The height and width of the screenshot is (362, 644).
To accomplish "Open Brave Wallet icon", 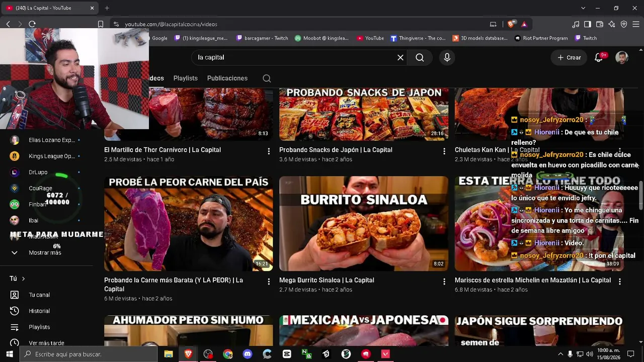I will point(600,24).
